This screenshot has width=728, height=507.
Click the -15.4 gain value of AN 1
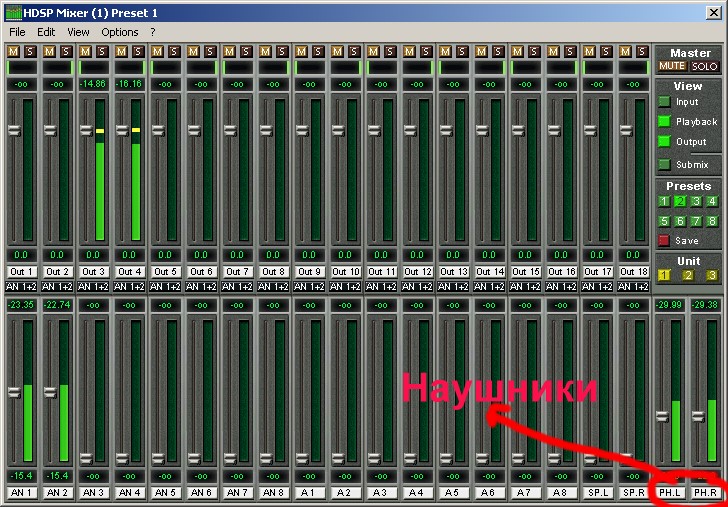click(x=21, y=476)
